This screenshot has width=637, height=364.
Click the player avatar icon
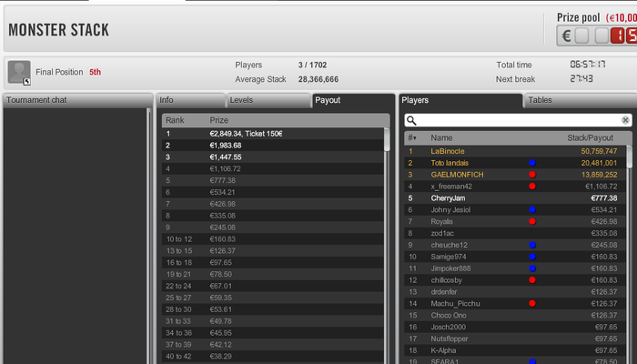click(19, 72)
